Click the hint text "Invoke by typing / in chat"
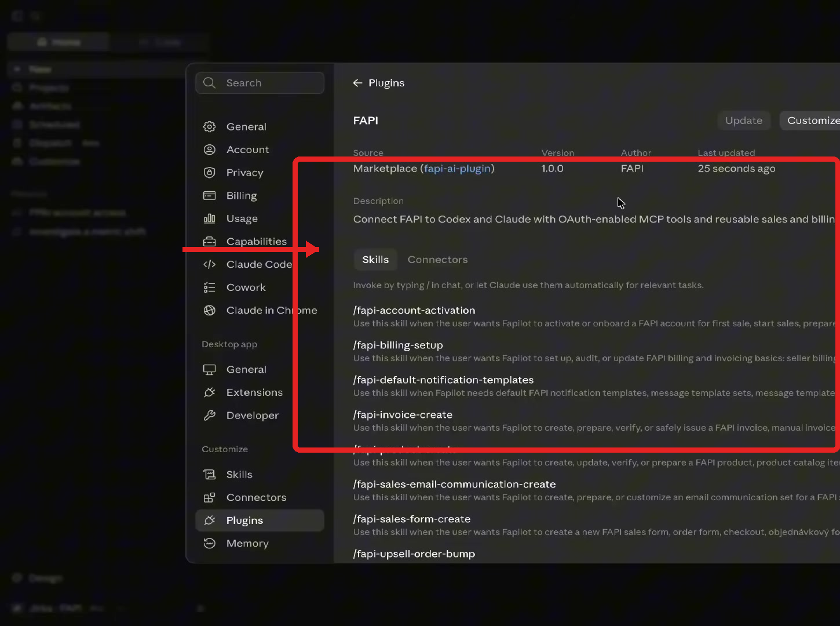Viewport: 840px width, 626px height. tap(528, 285)
